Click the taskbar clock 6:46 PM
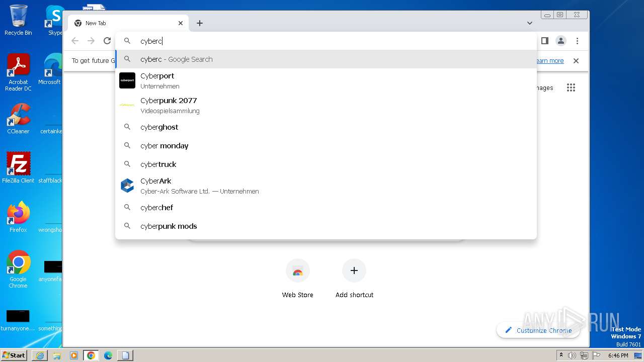 (x=618, y=355)
